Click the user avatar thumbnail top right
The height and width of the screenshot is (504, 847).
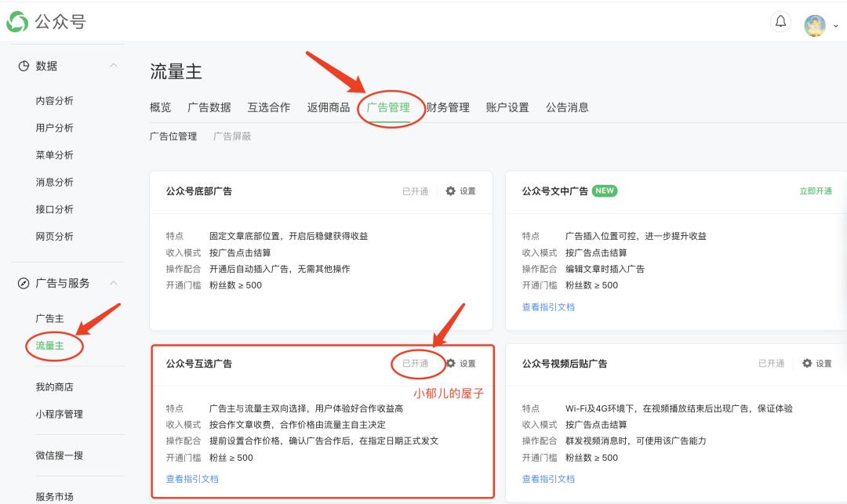coord(813,24)
